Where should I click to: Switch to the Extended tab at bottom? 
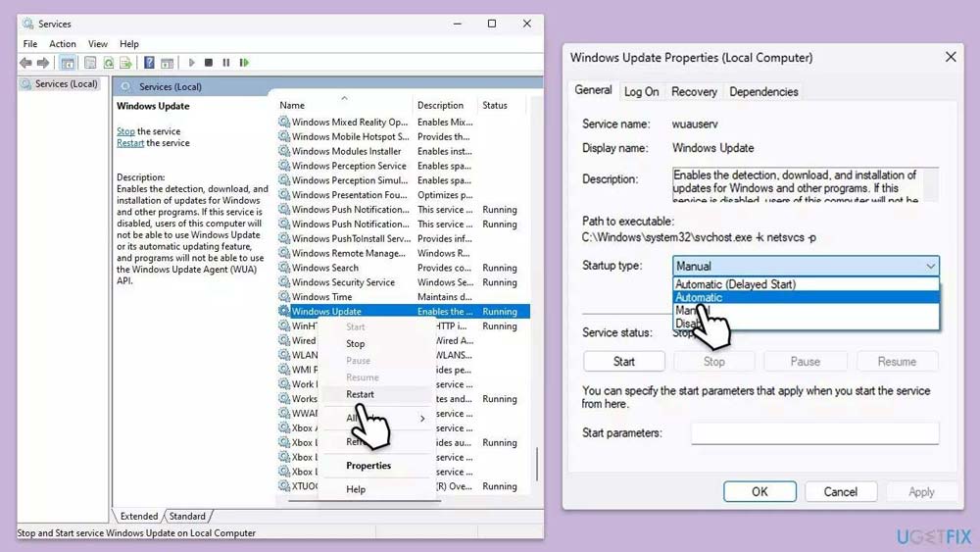point(139,516)
